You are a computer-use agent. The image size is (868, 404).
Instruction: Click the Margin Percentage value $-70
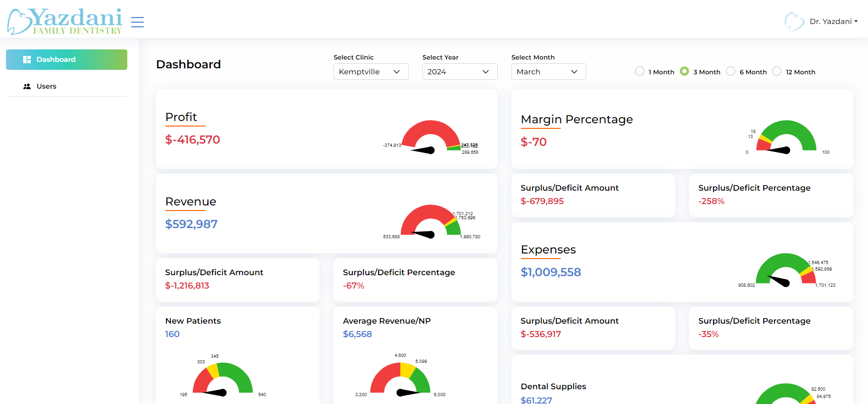point(534,142)
